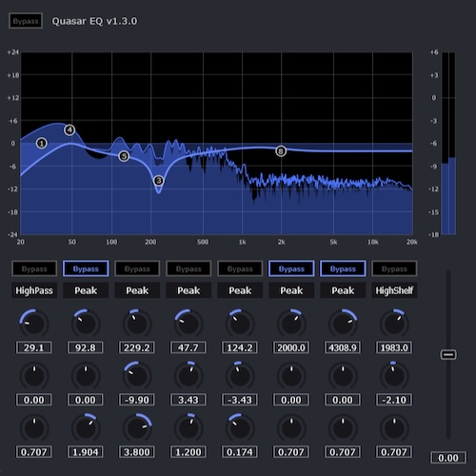Click the frequency knob above 2000.0

291,324
